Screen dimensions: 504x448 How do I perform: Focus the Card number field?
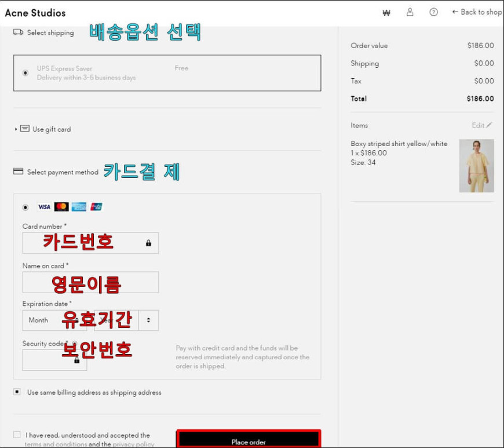90,243
